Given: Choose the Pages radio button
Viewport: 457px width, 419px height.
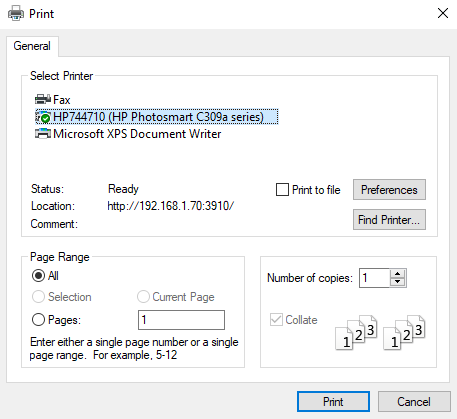Looking at the screenshot, I should pos(38,320).
